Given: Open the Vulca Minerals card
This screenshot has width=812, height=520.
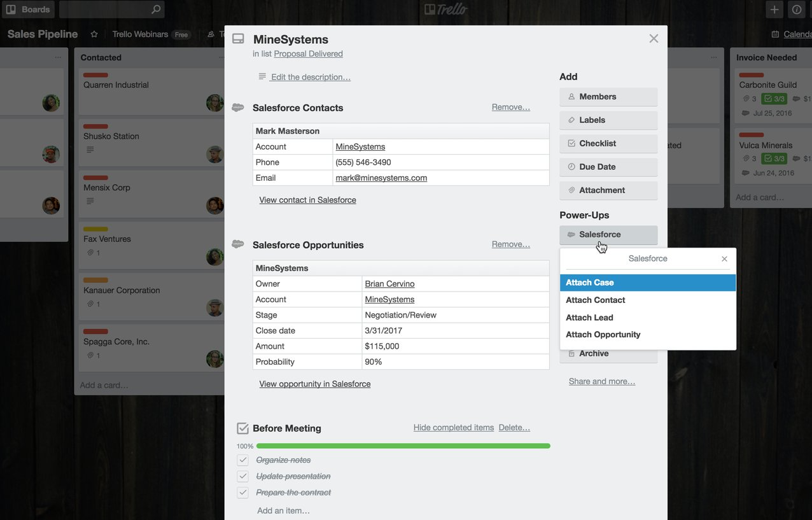Looking at the screenshot, I should pos(773,157).
